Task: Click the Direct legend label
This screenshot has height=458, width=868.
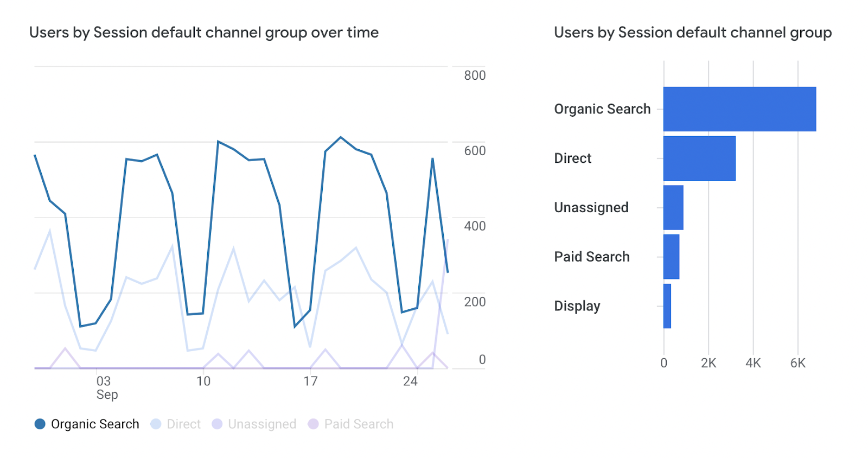Action: tap(183, 424)
